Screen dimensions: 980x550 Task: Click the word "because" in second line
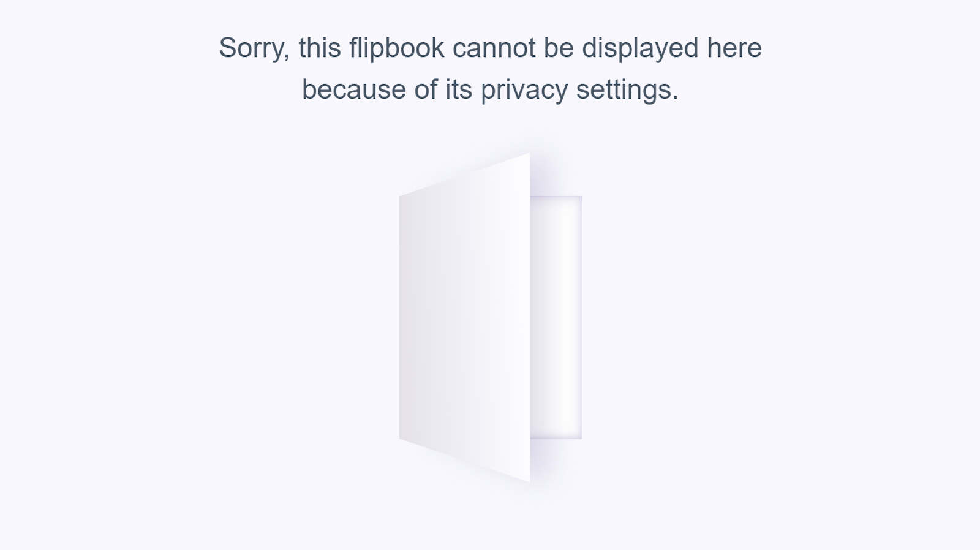point(354,90)
